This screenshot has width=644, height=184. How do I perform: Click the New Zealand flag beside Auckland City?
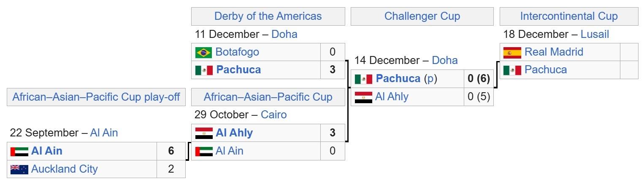(x=19, y=169)
